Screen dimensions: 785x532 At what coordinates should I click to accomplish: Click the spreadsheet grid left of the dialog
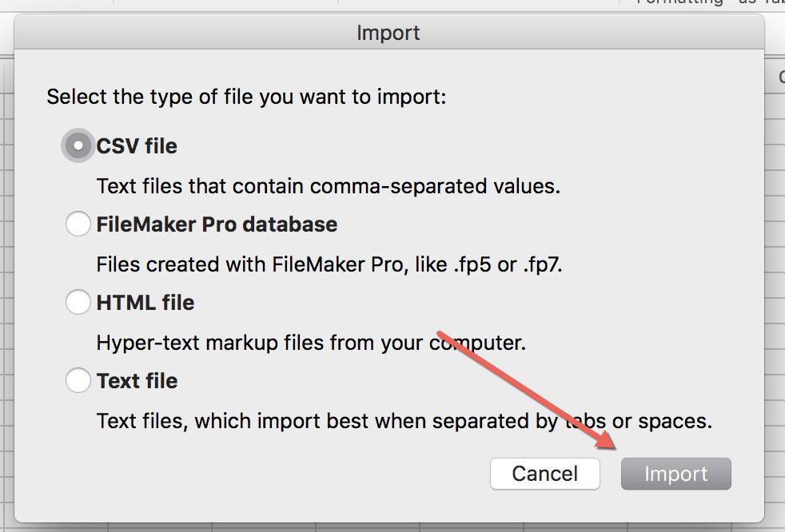(6, 290)
